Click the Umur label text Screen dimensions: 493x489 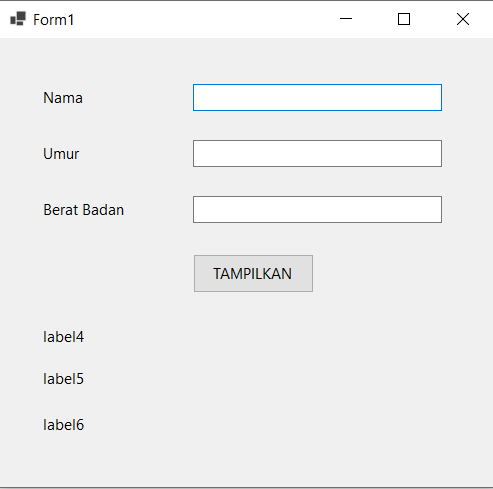click(61, 154)
